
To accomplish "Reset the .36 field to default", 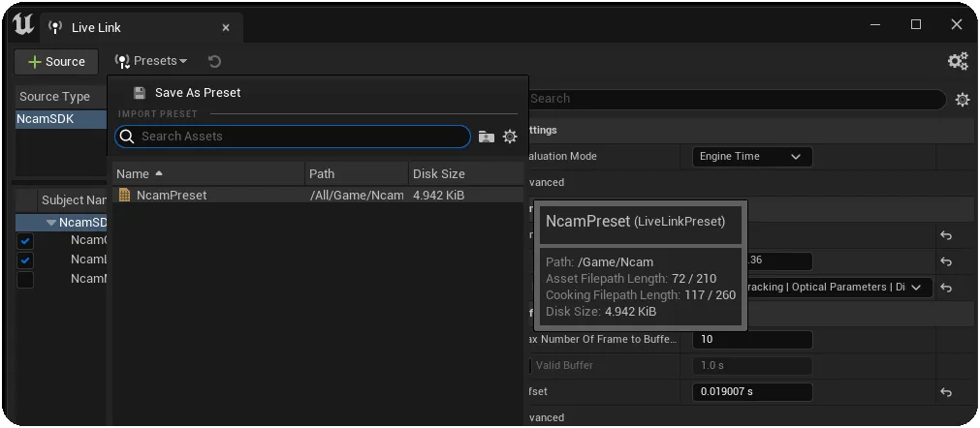I will coord(946,261).
